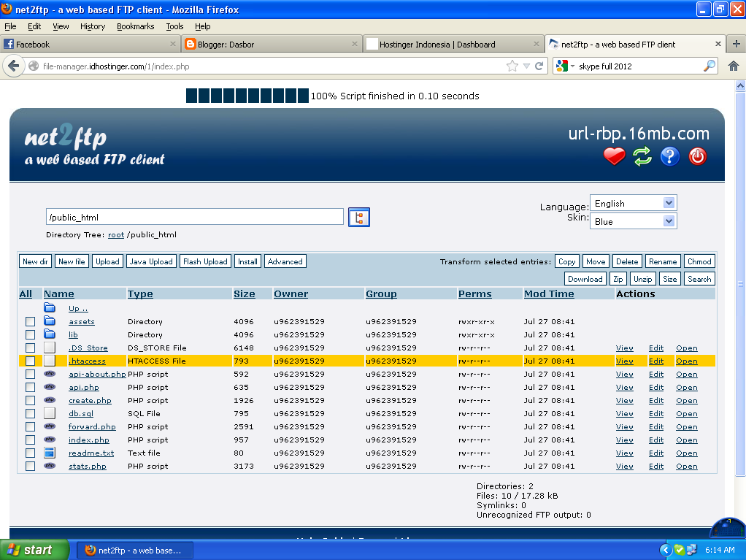Click the New dir button
746x560 pixels.
(x=35, y=261)
